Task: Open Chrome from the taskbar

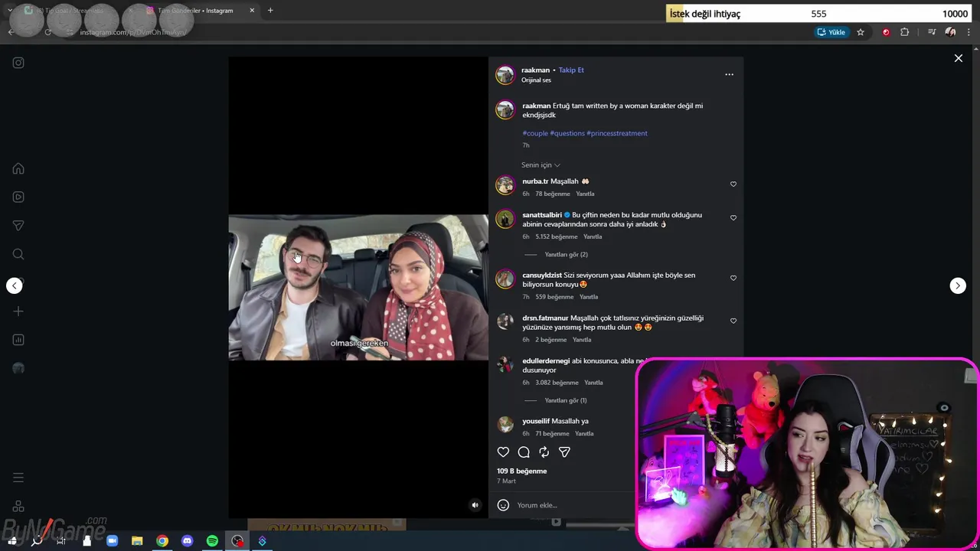Action: pyautogui.click(x=162, y=541)
